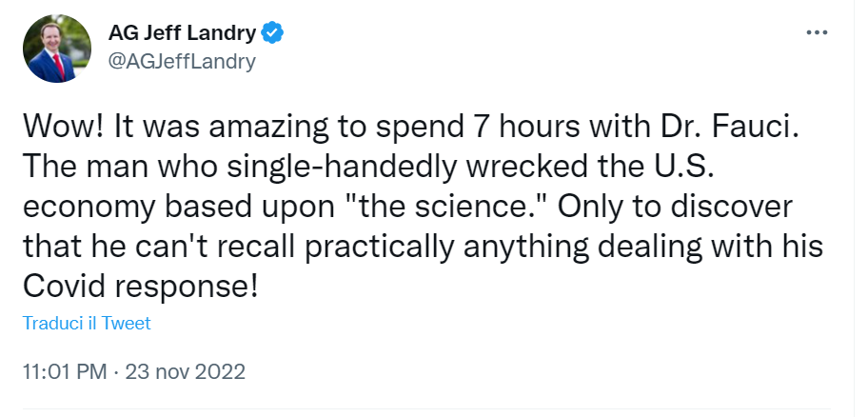The width and height of the screenshot is (868, 417).
Task: Open the tweet timestamp 11:01 PM
Action: pos(64,371)
